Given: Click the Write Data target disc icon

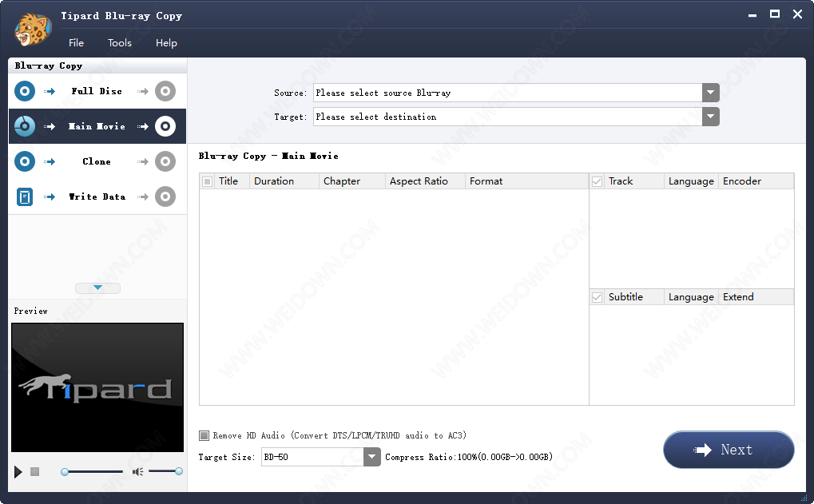Looking at the screenshot, I should (165, 196).
